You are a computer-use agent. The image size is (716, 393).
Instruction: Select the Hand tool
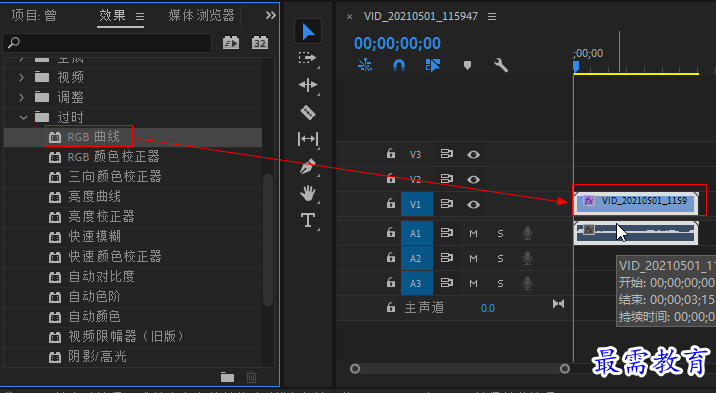coord(308,193)
